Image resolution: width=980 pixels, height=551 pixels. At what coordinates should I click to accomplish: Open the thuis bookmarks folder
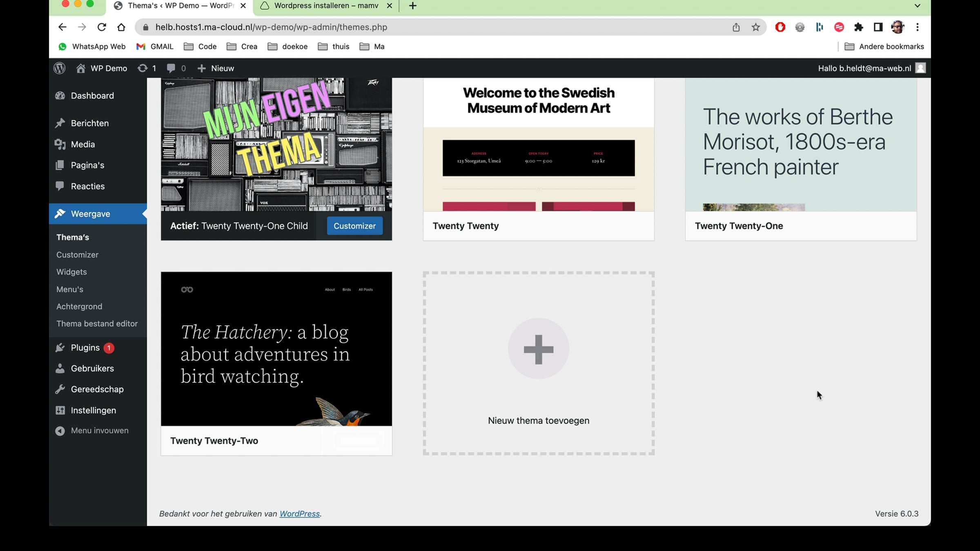point(334,47)
